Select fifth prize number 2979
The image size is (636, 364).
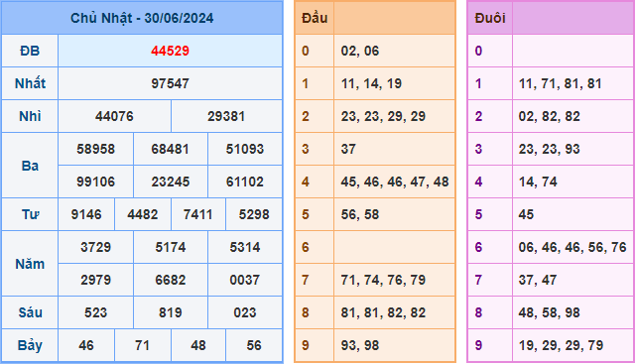(95, 280)
